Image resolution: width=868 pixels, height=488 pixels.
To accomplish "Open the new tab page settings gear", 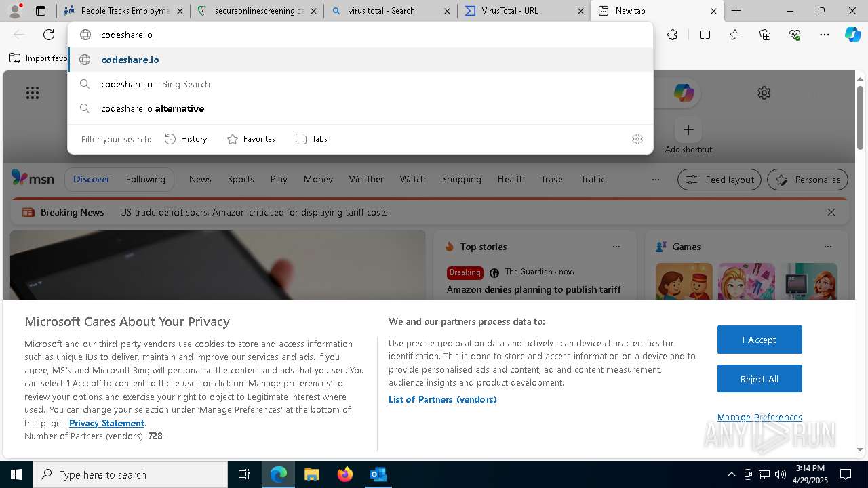I will 764,93.
